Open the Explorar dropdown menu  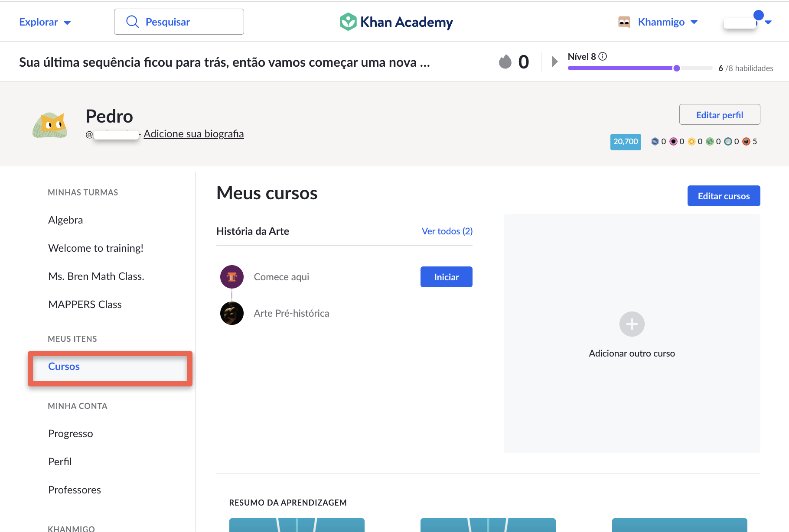click(45, 22)
